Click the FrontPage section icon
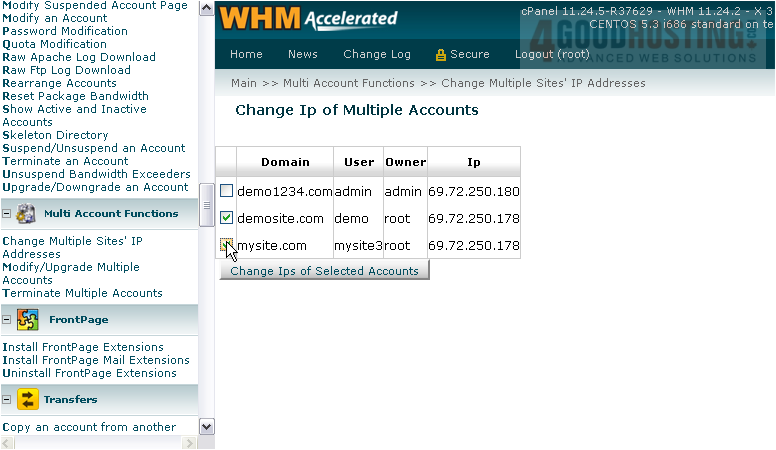The height and width of the screenshot is (450, 776). coord(27,320)
